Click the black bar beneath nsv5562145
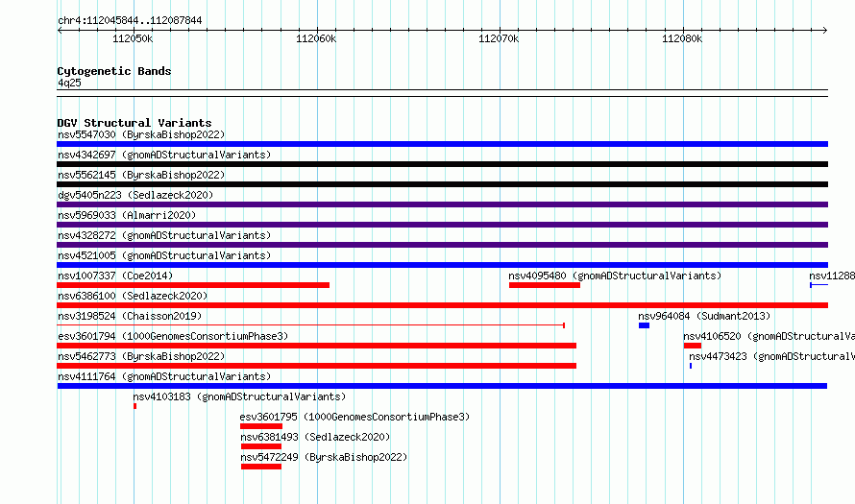Viewport: 855px width, 504px height. pos(442,184)
